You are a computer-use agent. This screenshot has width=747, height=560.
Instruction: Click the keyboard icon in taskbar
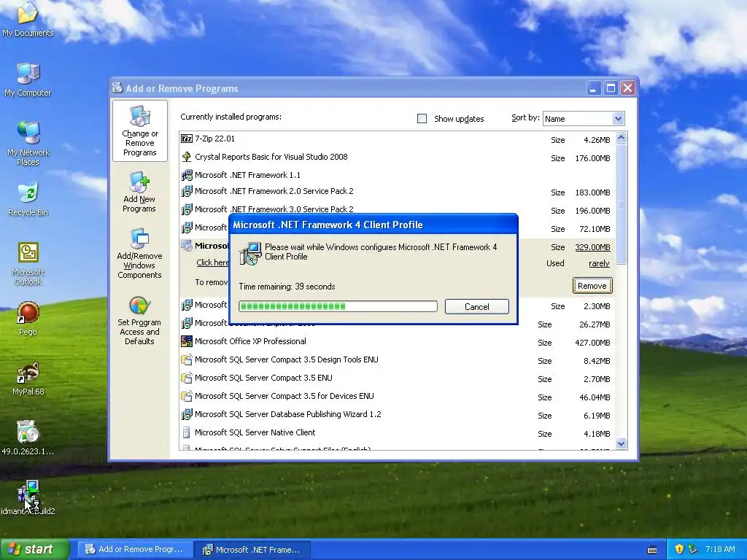pos(652,550)
